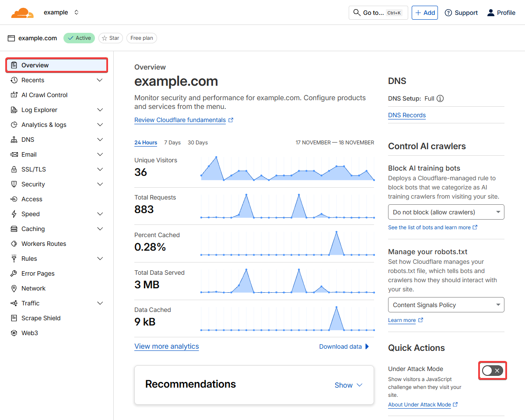The image size is (525, 420).
Task: Enable the Under Attack Mode toggle
Action: pos(492,371)
